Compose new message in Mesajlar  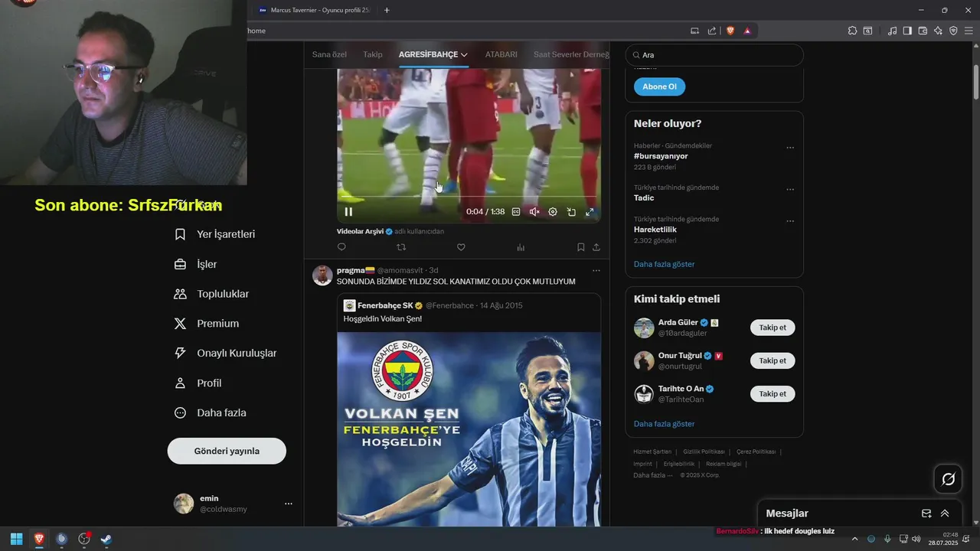click(926, 514)
